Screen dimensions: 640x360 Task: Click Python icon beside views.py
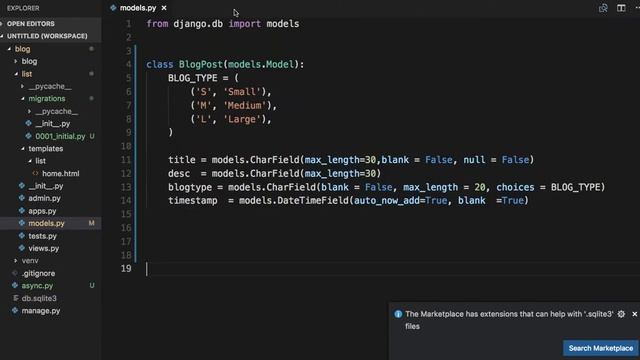click(x=22, y=248)
